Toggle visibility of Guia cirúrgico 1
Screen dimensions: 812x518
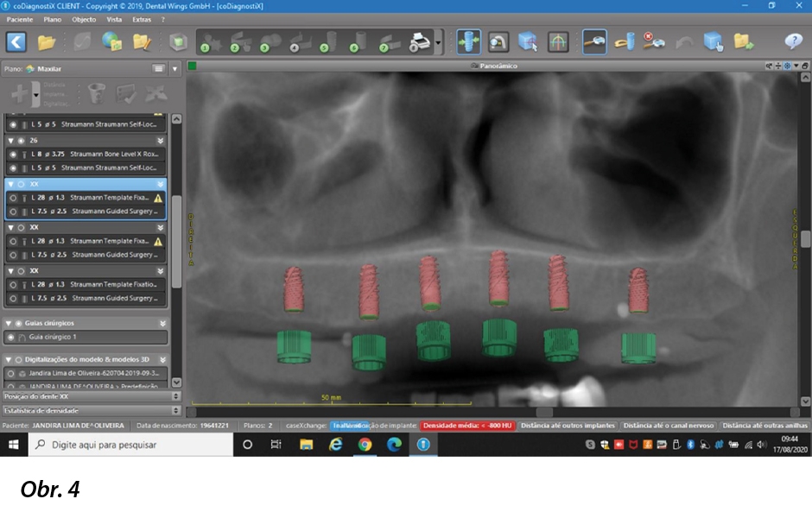click(11, 337)
